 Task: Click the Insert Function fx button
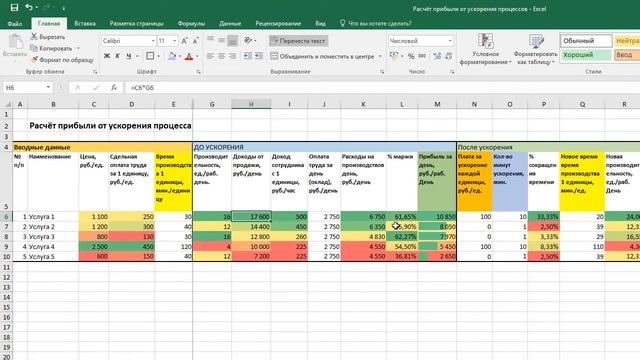[x=114, y=87]
